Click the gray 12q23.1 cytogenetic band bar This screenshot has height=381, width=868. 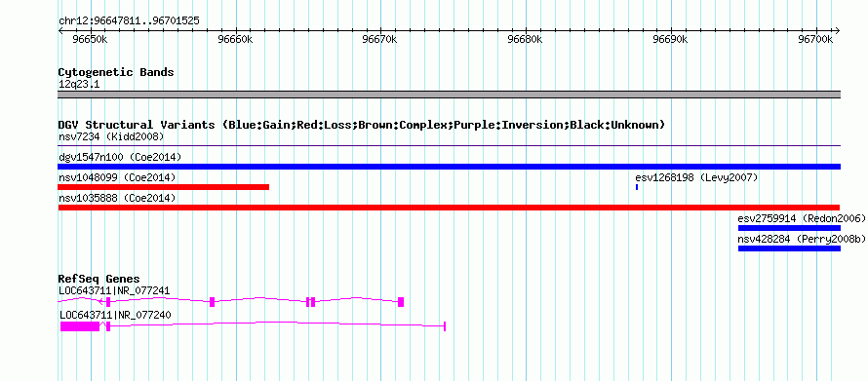pos(449,95)
